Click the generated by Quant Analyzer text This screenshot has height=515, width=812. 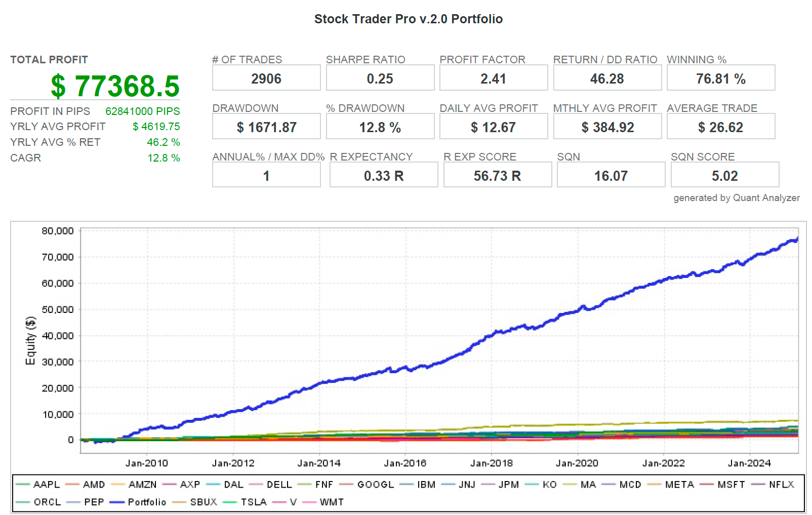point(737,198)
